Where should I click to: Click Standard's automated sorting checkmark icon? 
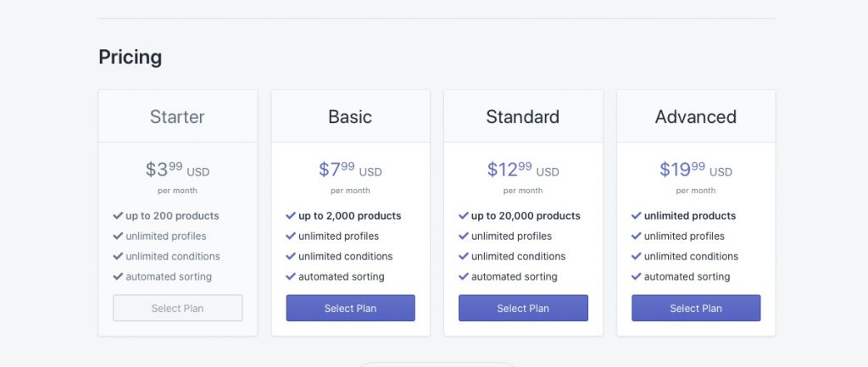pyautogui.click(x=464, y=276)
